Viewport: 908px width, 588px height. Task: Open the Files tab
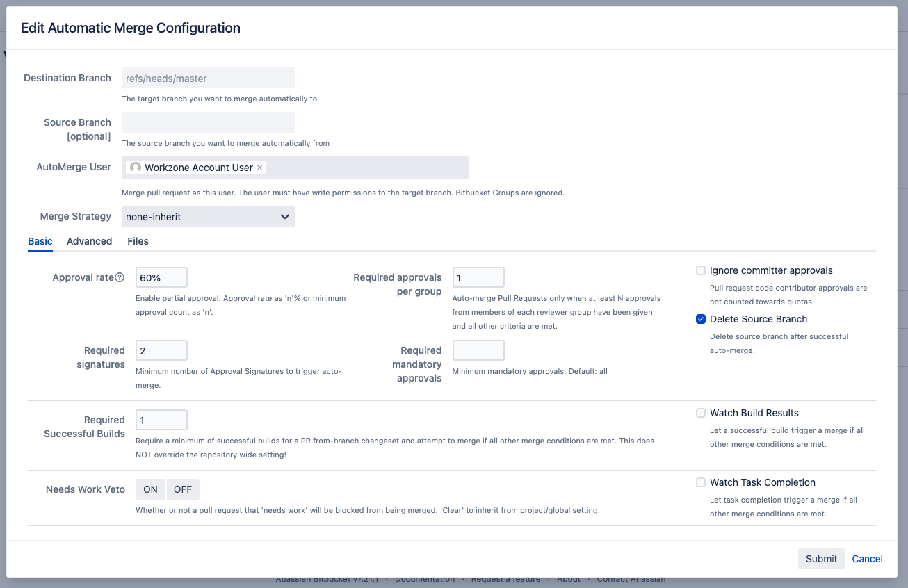point(138,241)
